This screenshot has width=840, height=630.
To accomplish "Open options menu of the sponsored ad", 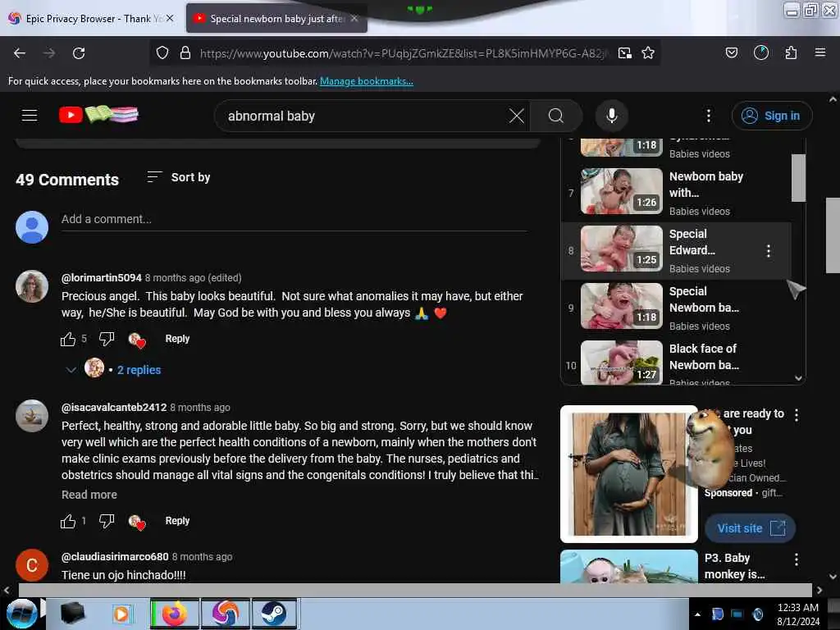I will (797, 415).
